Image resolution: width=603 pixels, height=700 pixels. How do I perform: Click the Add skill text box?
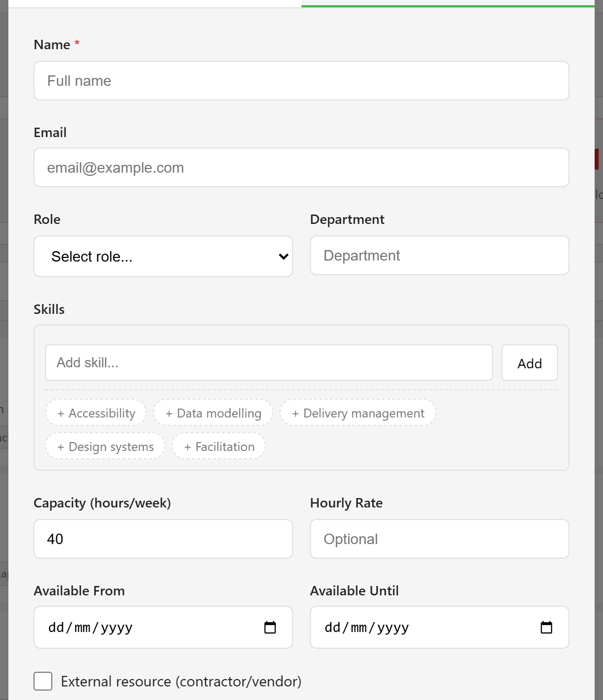269,363
